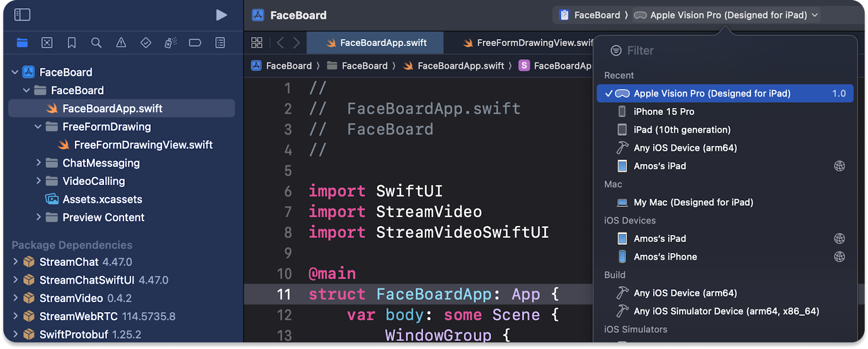
Task: Show the issue navigator warning icon
Action: pos(121,43)
